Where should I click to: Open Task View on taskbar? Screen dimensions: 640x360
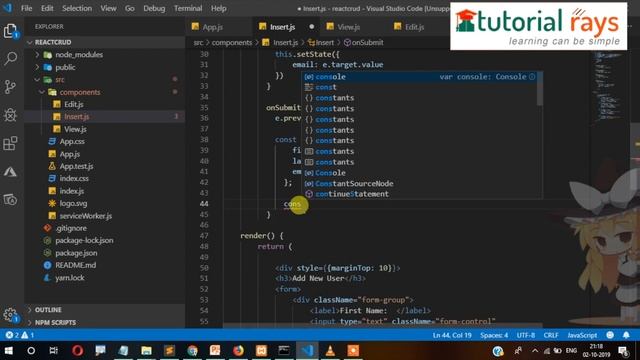[x=53, y=351]
